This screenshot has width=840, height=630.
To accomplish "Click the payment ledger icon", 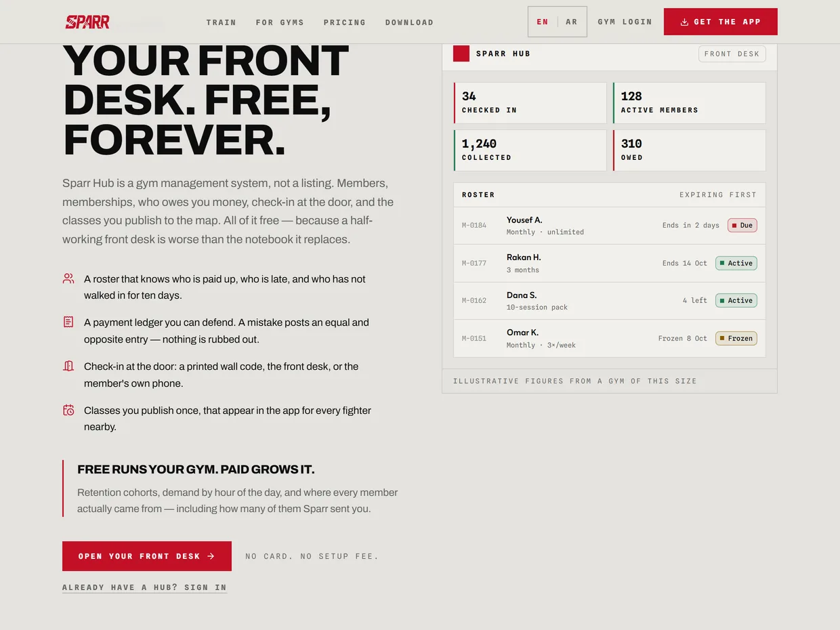I will click(68, 322).
